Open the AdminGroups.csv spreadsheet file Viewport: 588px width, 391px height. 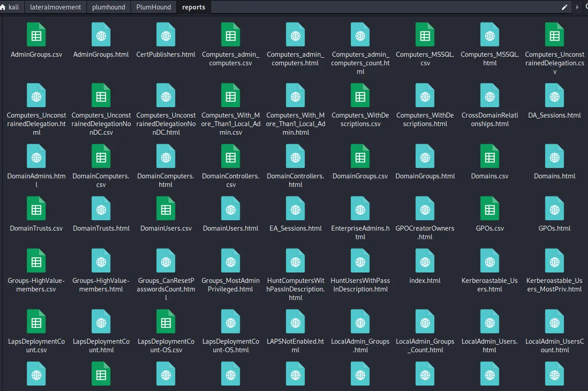(36, 35)
